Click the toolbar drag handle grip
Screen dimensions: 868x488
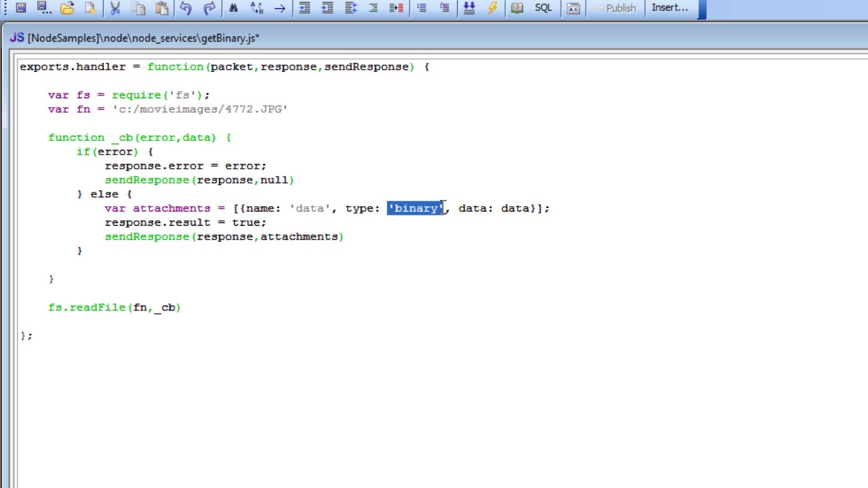pyautogui.click(x=7, y=8)
